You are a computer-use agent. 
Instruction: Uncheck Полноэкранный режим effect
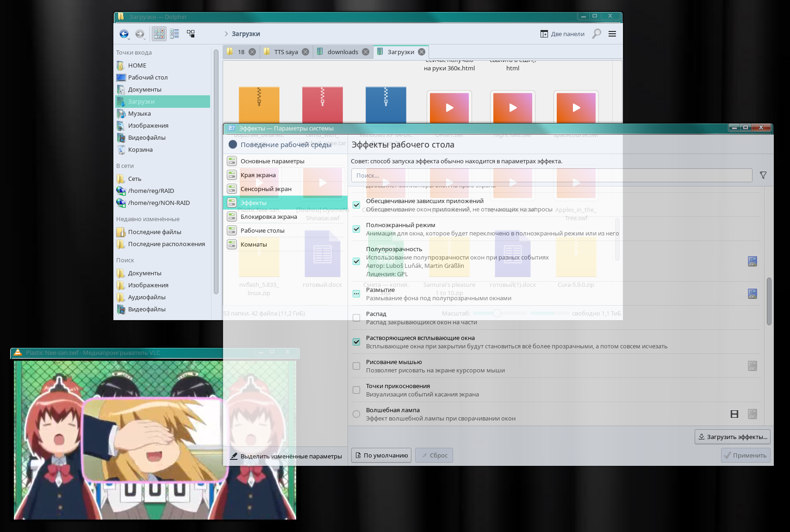pos(356,229)
